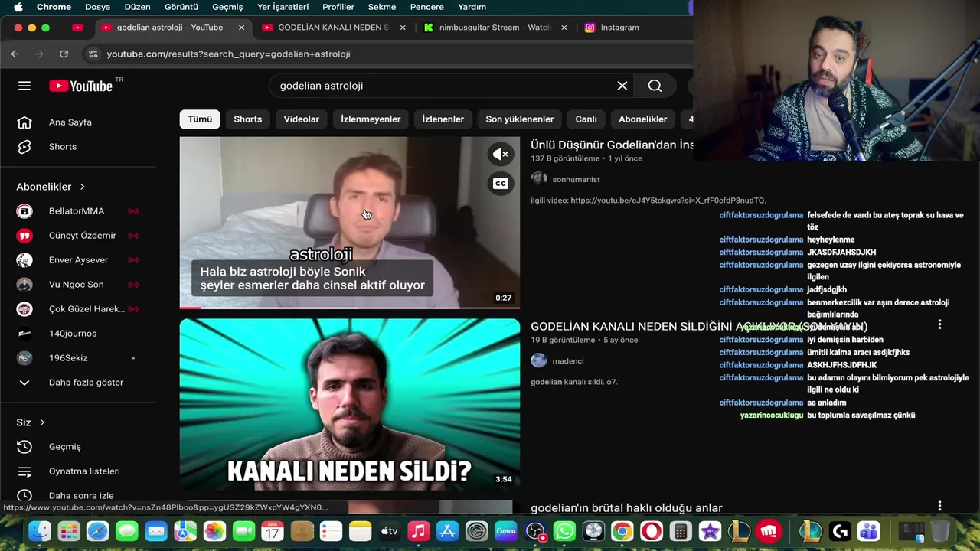Image resolution: width=980 pixels, height=551 pixels.
Task: Unmute the first video preview
Action: [501, 155]
